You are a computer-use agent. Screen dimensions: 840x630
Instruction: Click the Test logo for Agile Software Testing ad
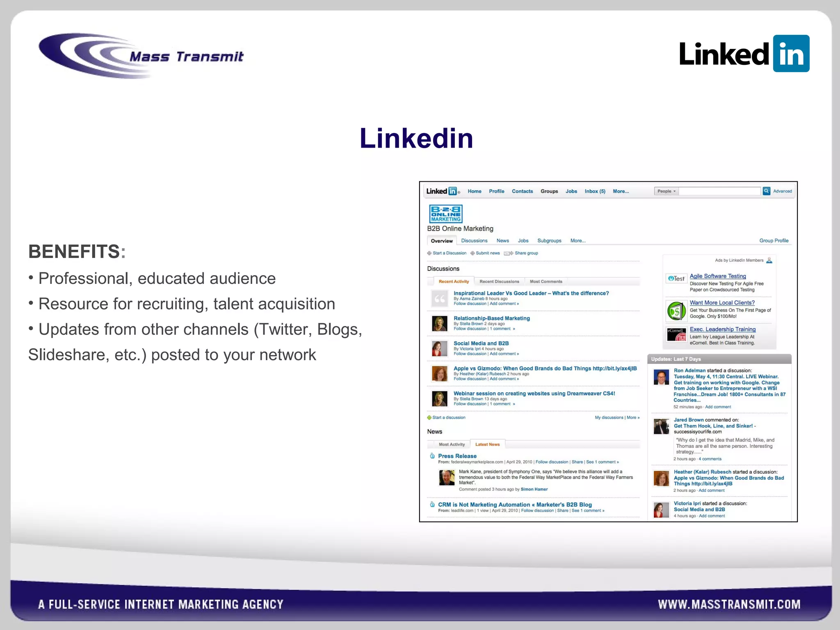point(676,278)
